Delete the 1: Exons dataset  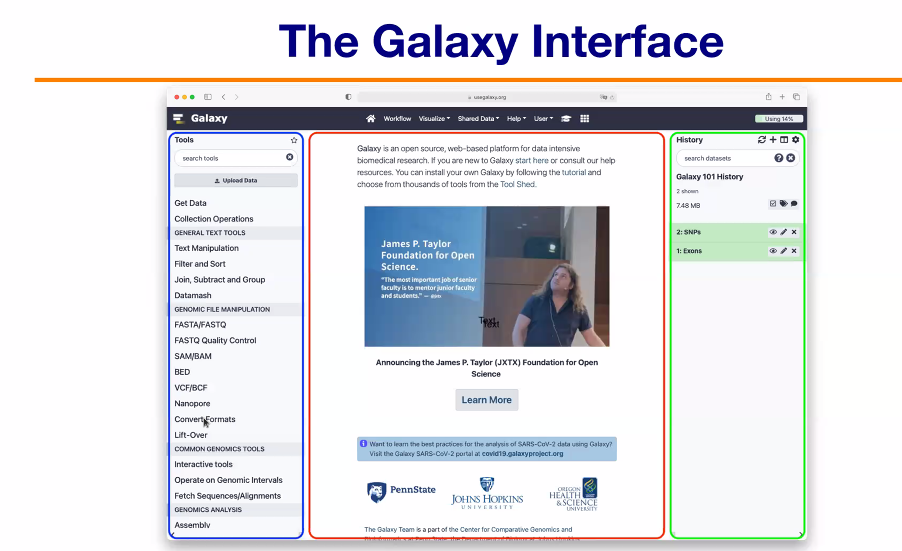(x=794, y=251)
